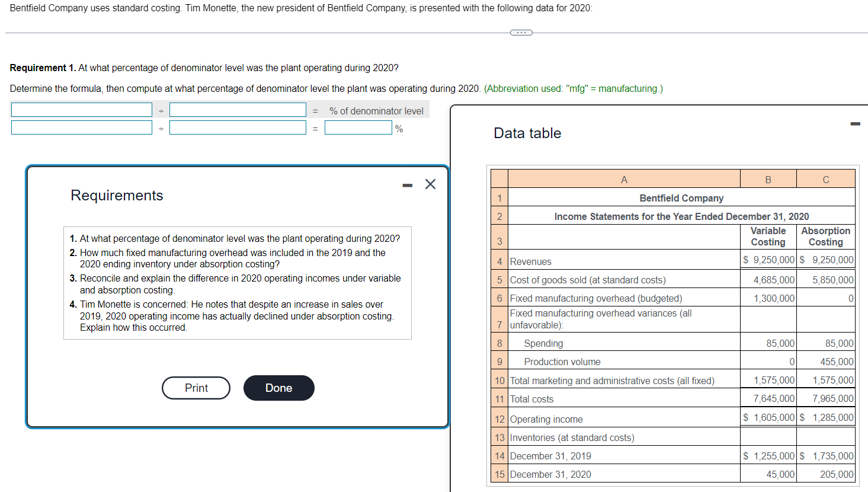Click the second row denominator input field
This screenshot has height=492, width=868.
[237, 127]
